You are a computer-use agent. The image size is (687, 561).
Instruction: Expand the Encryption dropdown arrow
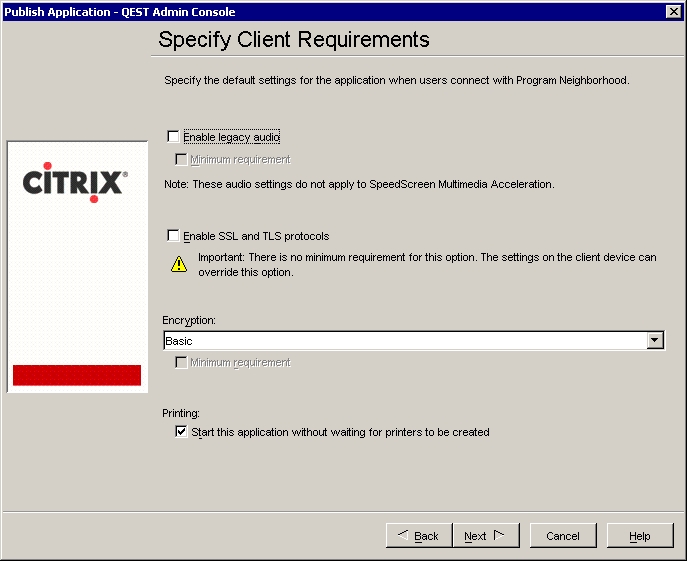pos(655,341)
